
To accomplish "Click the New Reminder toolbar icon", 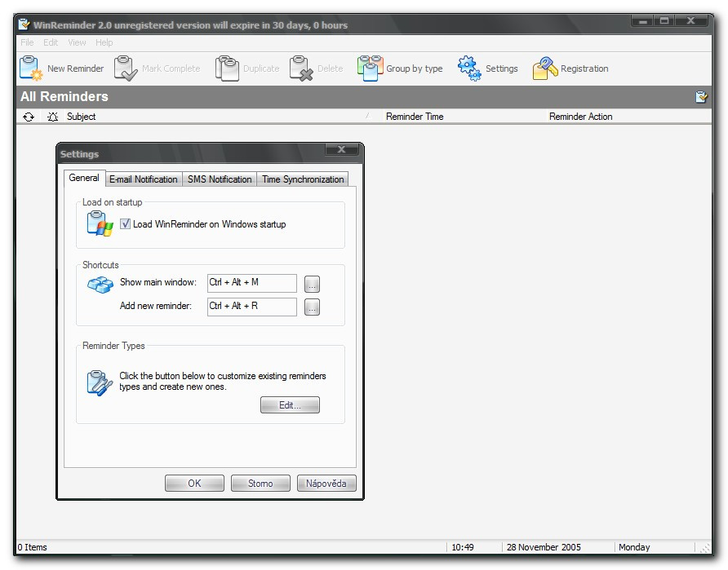I will tap(31, 68).
